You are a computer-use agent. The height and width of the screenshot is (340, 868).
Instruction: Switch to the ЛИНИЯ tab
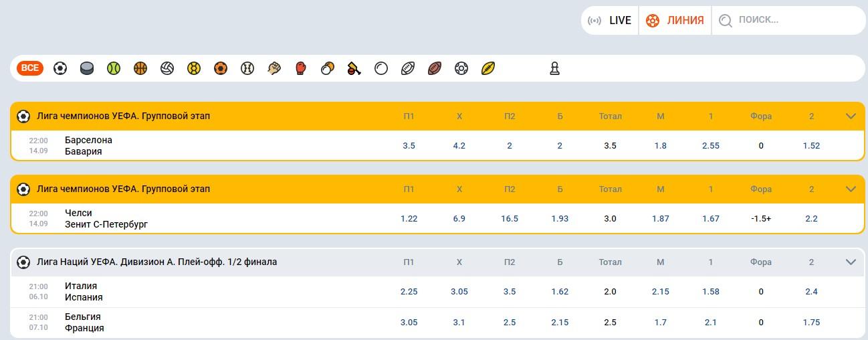coord(675,20)
